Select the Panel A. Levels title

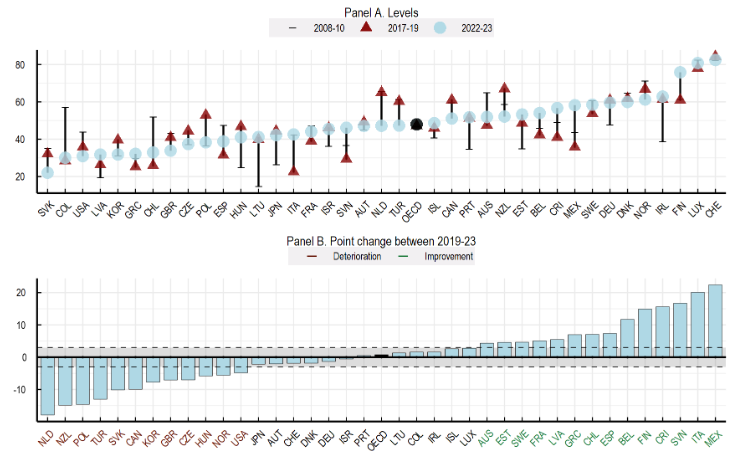click(381, 9)
